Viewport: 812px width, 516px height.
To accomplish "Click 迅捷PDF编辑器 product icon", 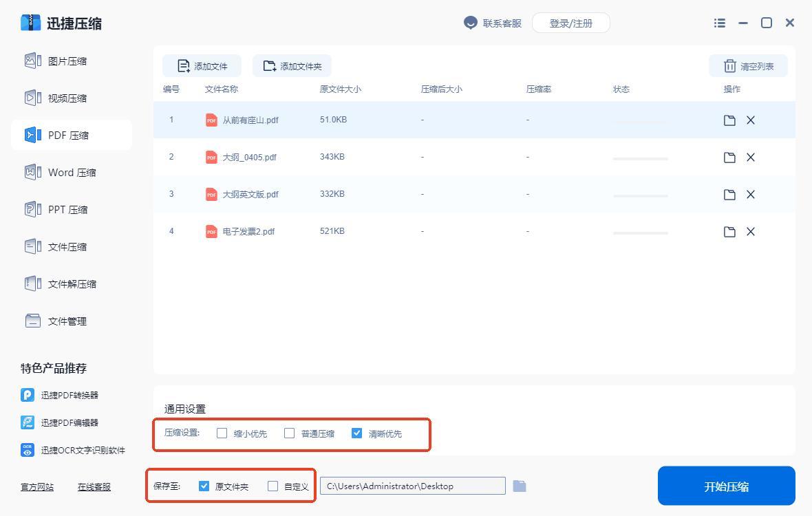I will point(28,422).
